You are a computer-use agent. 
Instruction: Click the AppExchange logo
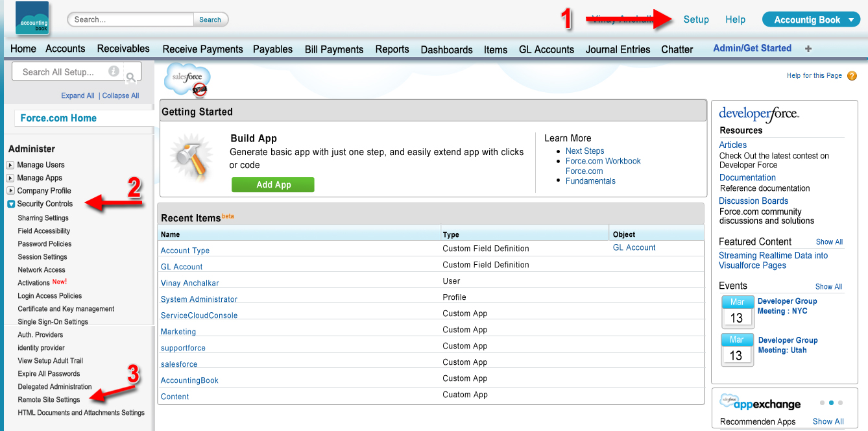(x=760, y=403)
